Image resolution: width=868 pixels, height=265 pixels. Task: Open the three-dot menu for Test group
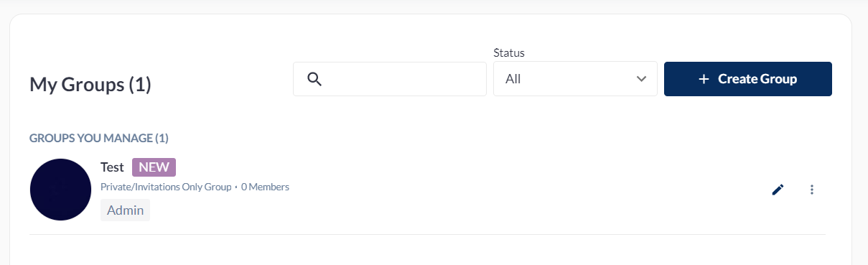(x=812, y=190)
